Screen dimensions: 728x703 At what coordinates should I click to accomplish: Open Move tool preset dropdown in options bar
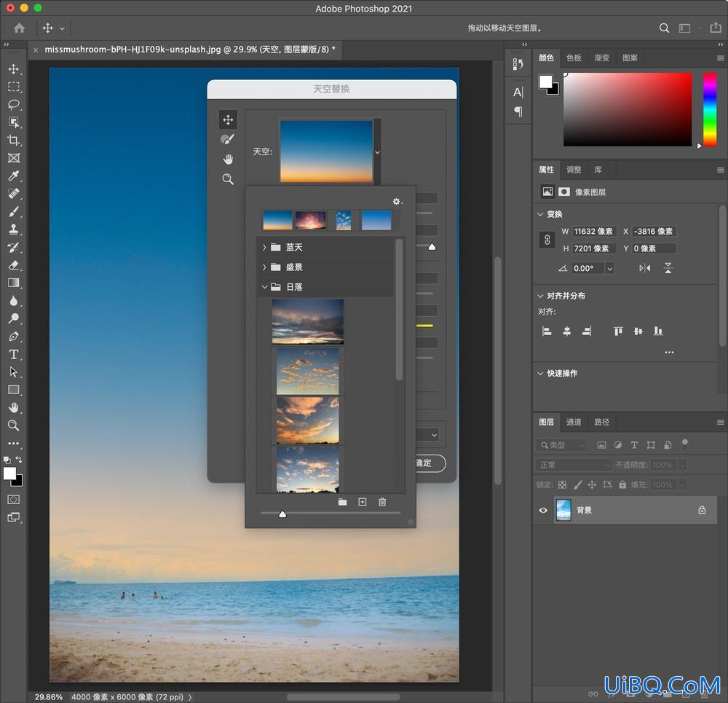click(x=62, y=28)
